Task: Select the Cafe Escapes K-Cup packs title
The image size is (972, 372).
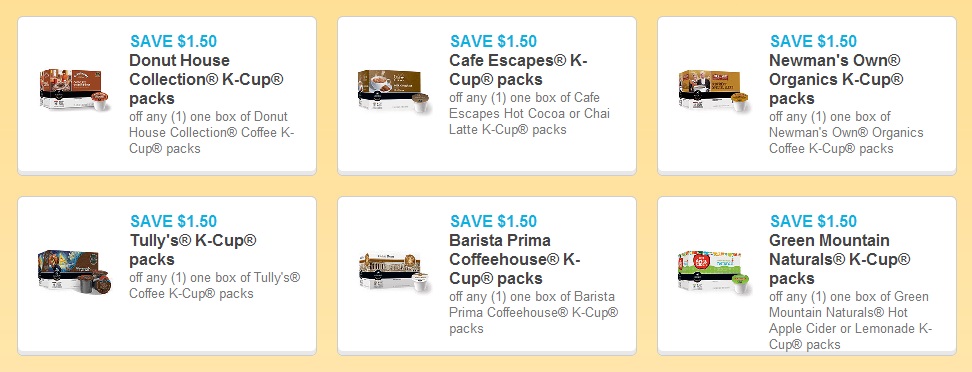Action: pyautogui.click(x=518, y=70)
